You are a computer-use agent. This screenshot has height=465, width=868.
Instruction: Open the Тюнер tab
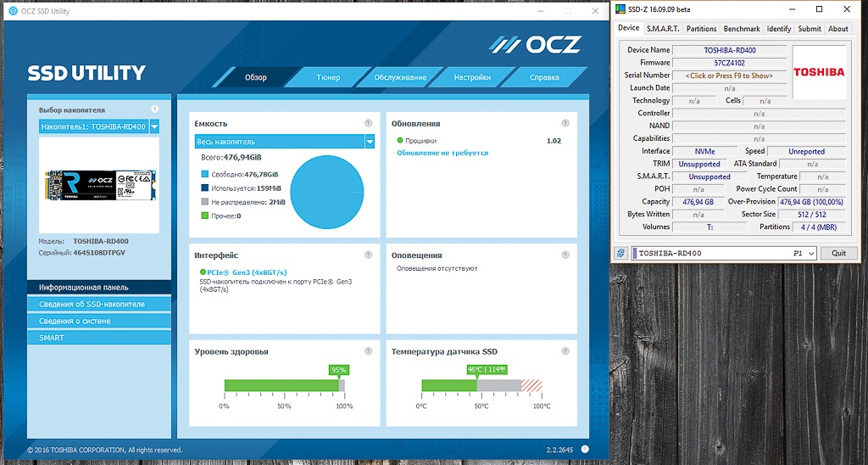[328, 77]
